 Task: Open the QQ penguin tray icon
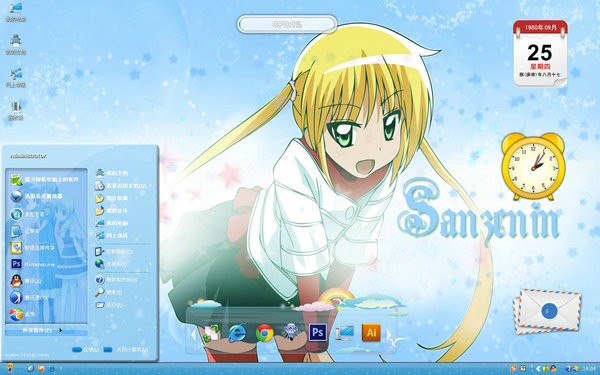[x=553, y=368]
